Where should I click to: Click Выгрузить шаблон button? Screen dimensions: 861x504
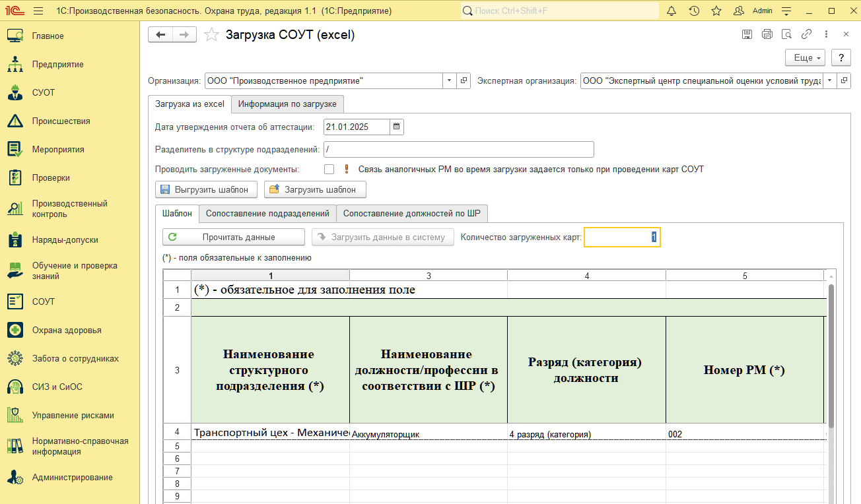pyautogui.click(x=206, y=189)
